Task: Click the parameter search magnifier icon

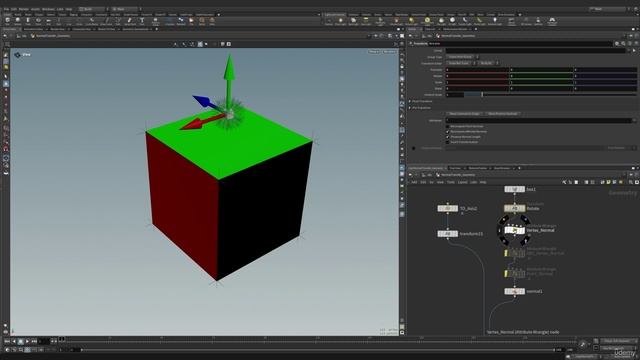Action: [623, 43]
